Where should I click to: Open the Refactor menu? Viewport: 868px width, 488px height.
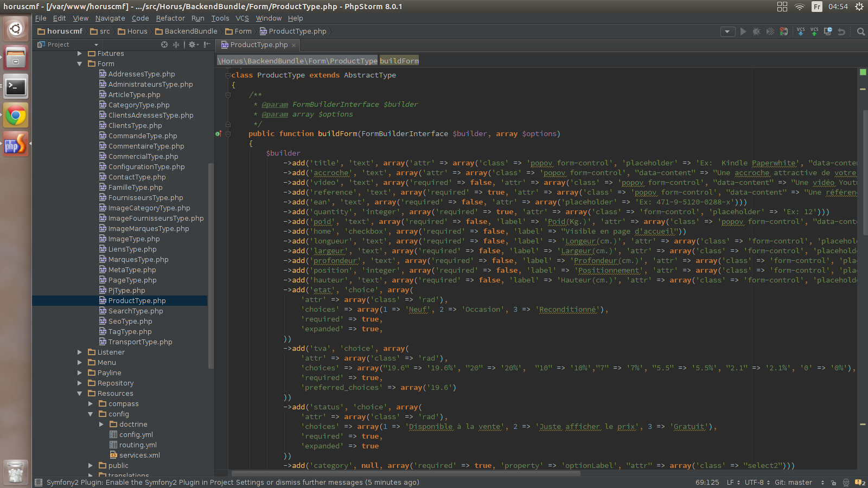[170, 18]
